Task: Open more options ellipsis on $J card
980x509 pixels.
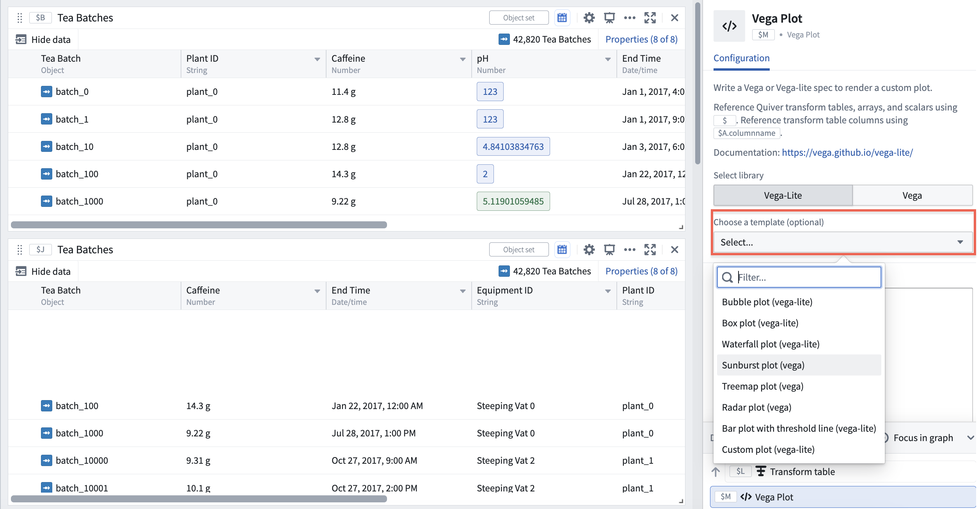Action: click(x=629, y=250)
